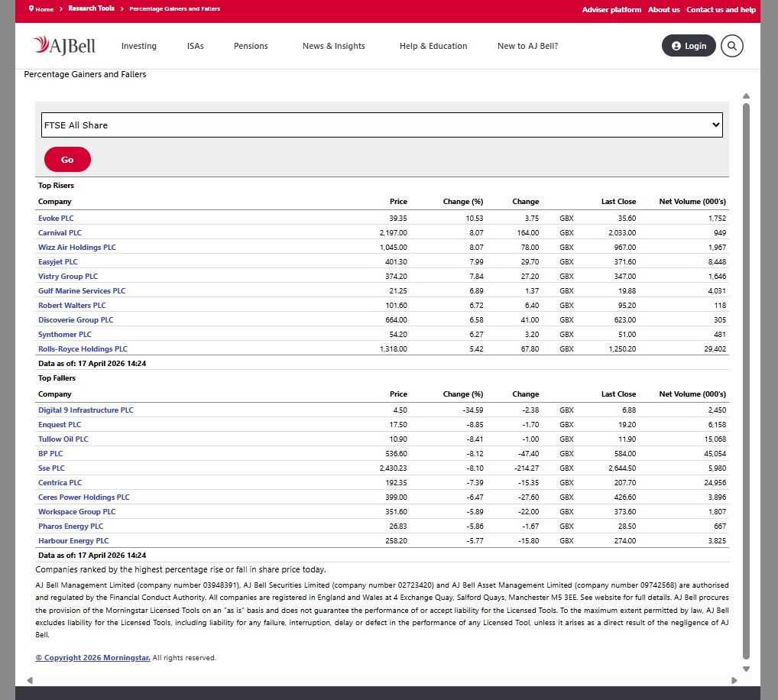Open Ceres Power Holdings PLC link
The height and width of the screenshot is (700, 778).
84,497
